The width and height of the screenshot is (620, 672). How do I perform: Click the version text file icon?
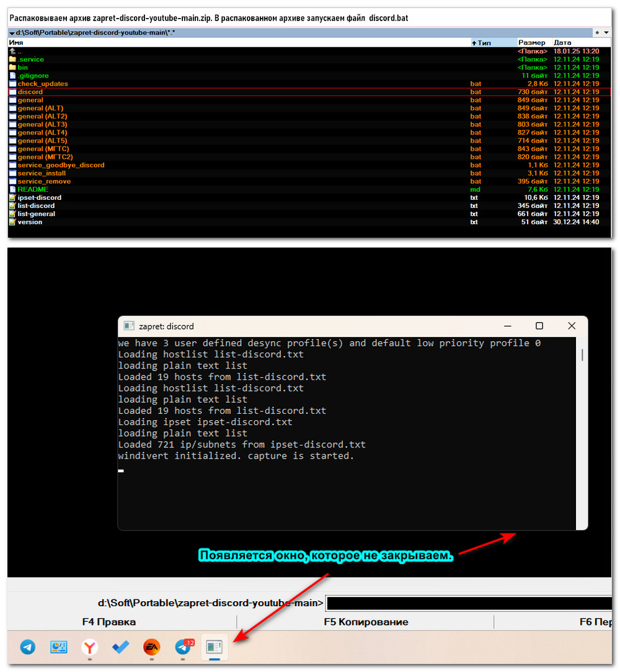pos(12,222)
